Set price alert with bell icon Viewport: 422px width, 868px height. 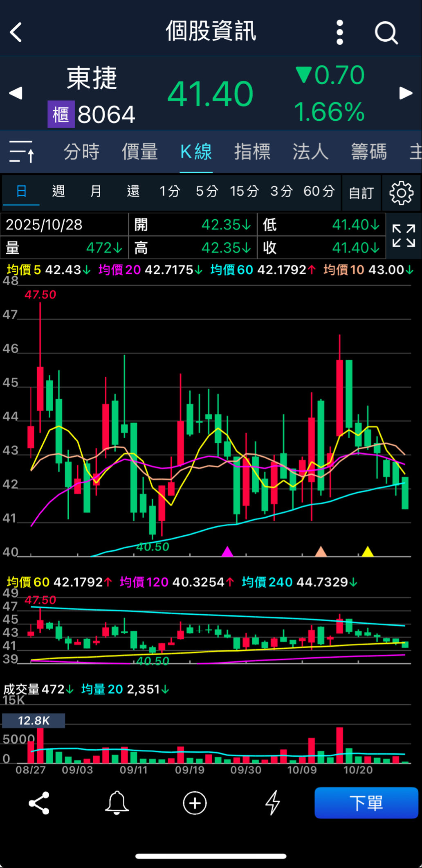click(117, 803)
